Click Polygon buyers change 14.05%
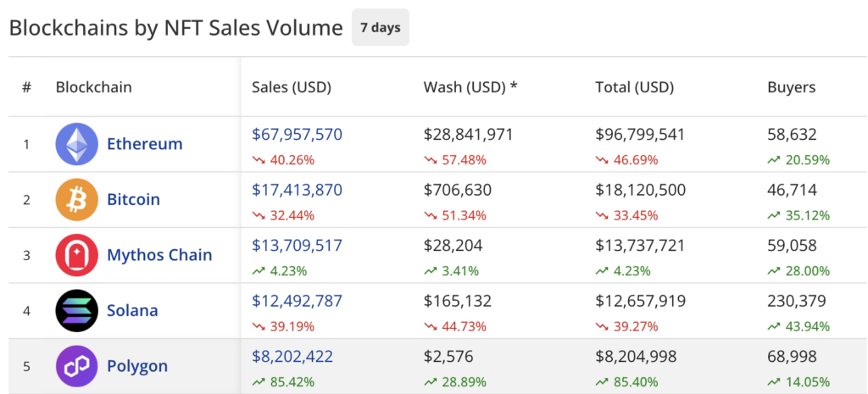Screen dimensions: 868x394 798,382
